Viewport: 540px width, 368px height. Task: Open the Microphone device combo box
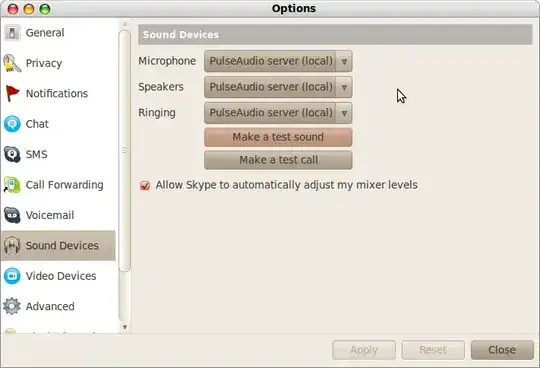[278, 61]
